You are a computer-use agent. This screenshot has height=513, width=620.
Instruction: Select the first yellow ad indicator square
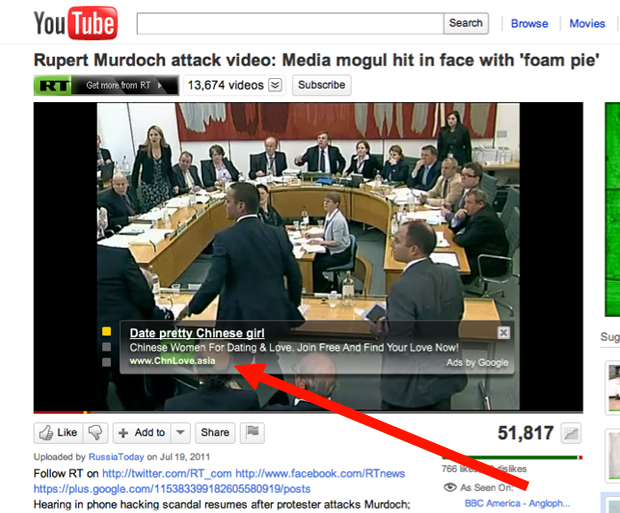106,331
